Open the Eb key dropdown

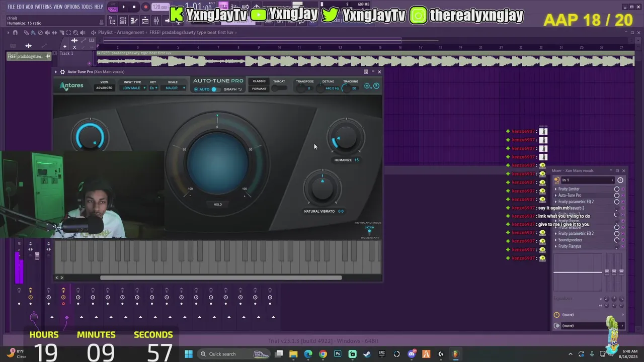click(x=153, y=88)
